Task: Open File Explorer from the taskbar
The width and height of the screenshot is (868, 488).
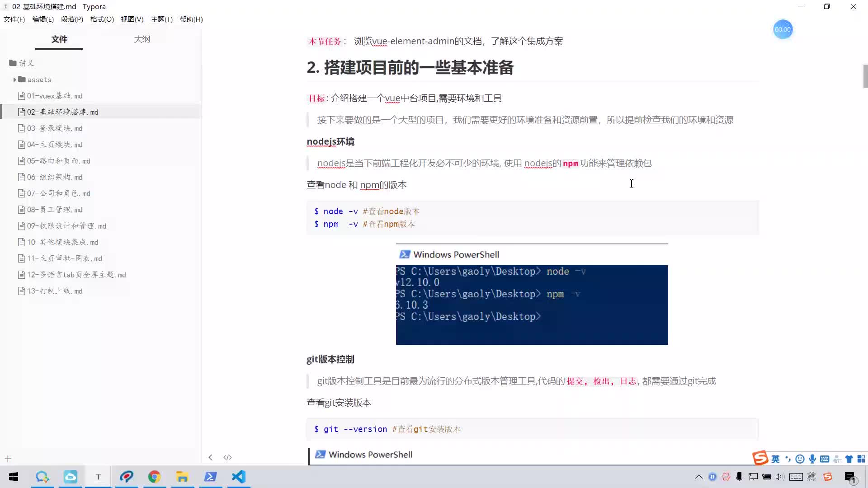Action: point(182,477)
